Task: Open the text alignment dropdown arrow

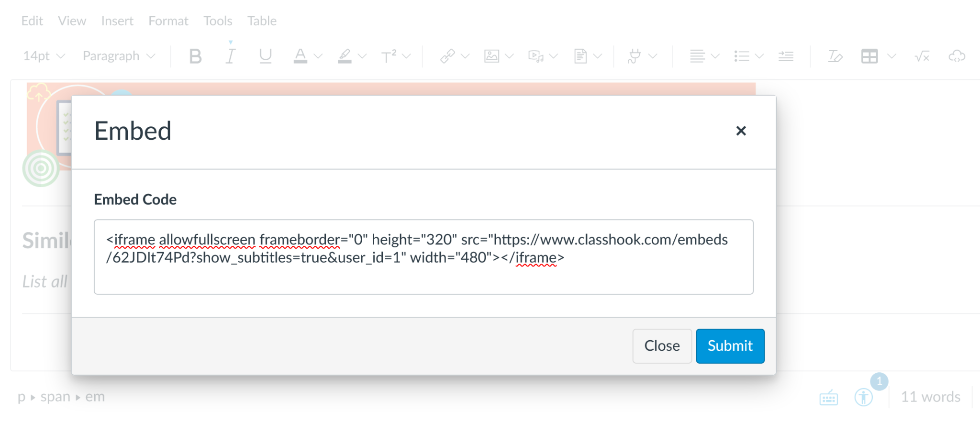Action: [715, 56]
